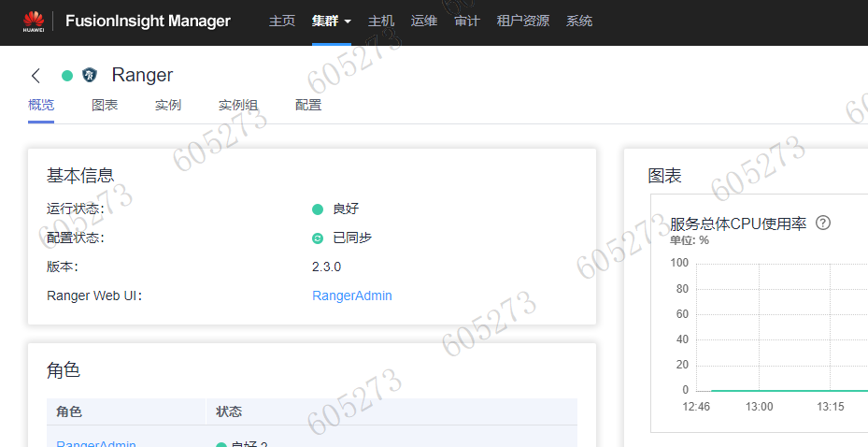This screenshot has height=447, width=868.
Task: Click the 基本信息 section heading
Action: (80, 176)
